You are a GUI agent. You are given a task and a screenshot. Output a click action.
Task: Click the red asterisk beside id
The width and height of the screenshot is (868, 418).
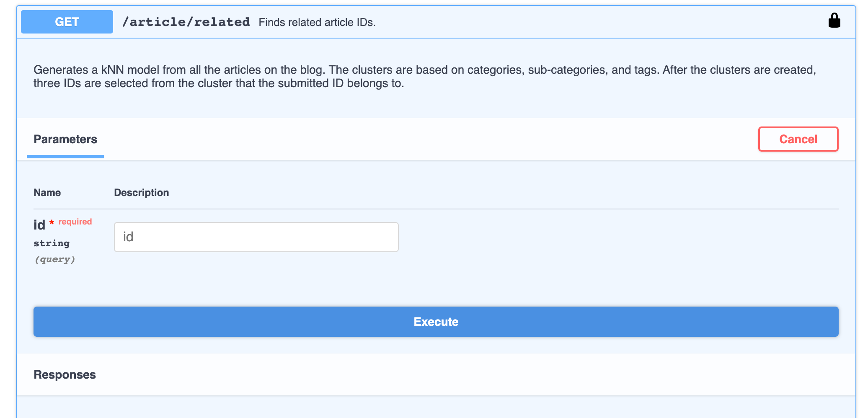click(x=52, y=222)
